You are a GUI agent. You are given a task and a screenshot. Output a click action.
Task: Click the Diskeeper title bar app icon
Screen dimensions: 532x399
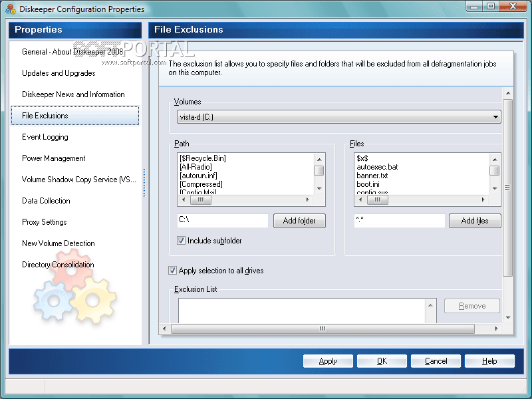[11, 9]
